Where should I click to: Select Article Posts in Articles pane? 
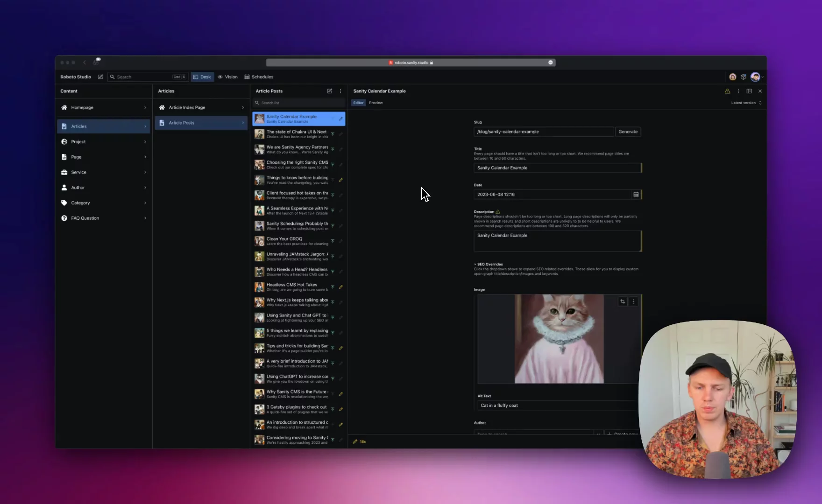coord(201,123)
